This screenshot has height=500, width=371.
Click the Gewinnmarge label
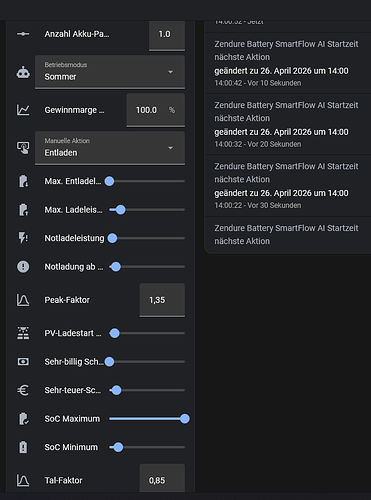(74, 110)
